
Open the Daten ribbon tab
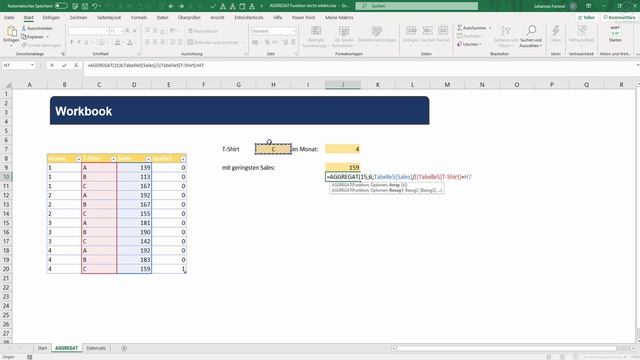162,18
